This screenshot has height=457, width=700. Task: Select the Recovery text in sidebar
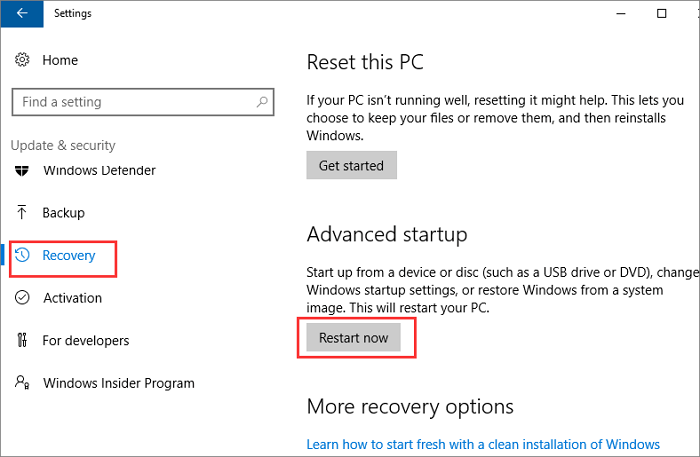69,256
